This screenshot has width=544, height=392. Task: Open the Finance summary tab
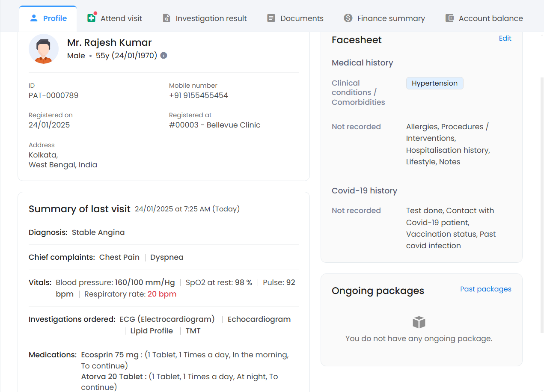(391, 18)
